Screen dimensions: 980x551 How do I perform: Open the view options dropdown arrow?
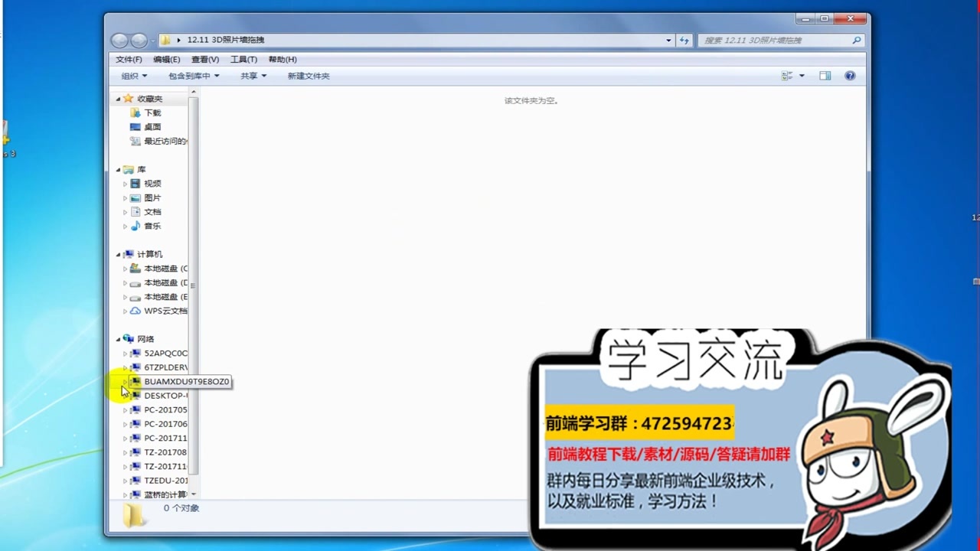(x=802, y=76)
